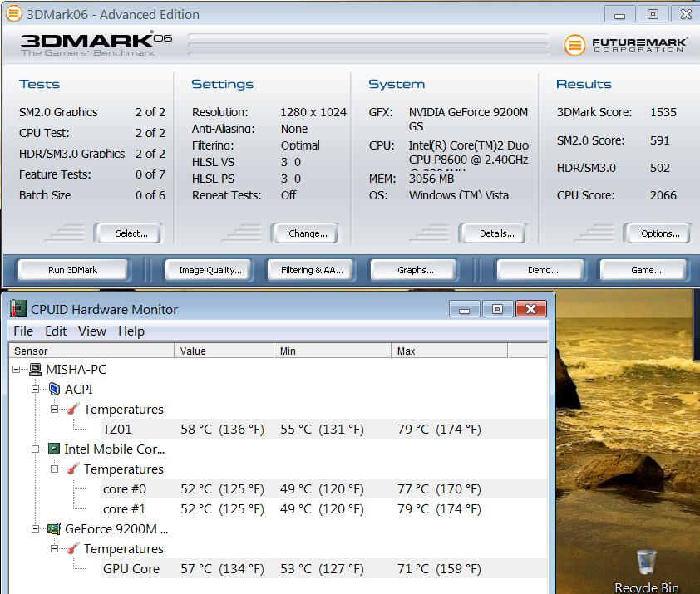Click the thermometer icon under GeForce 9200M
This screenshot has width=700, height=594.
click(73, 548)
